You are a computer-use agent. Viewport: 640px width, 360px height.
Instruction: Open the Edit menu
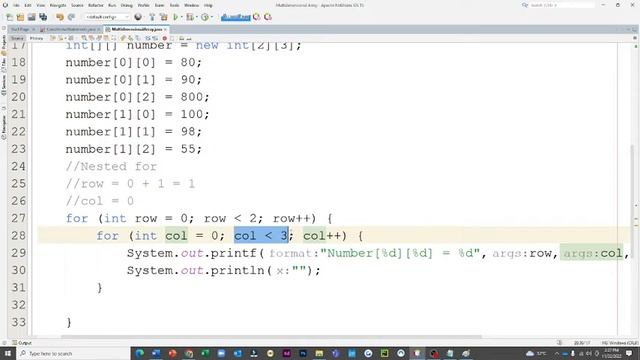tap(28, 5)
